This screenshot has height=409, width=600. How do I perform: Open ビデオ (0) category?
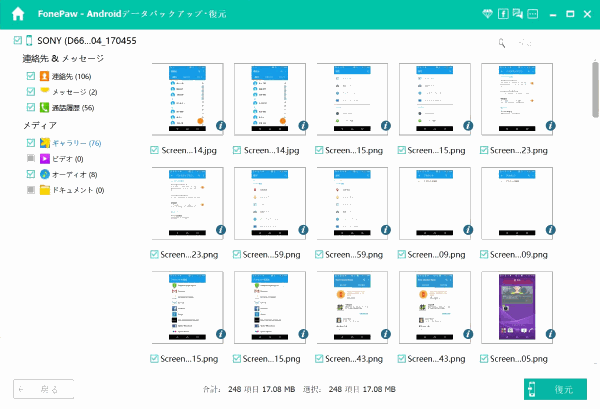click(x=68, y=159)
